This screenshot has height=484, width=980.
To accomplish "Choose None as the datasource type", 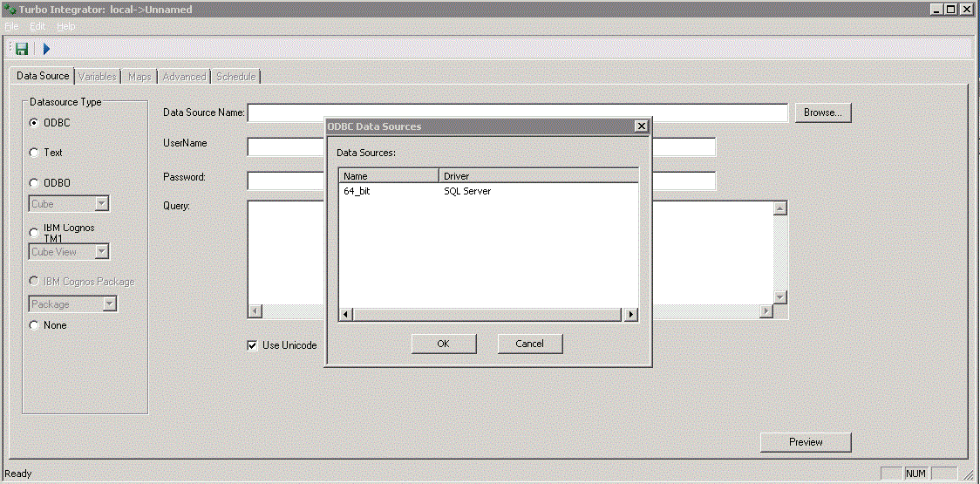I will pyautogui.click(x=34, y=325).
